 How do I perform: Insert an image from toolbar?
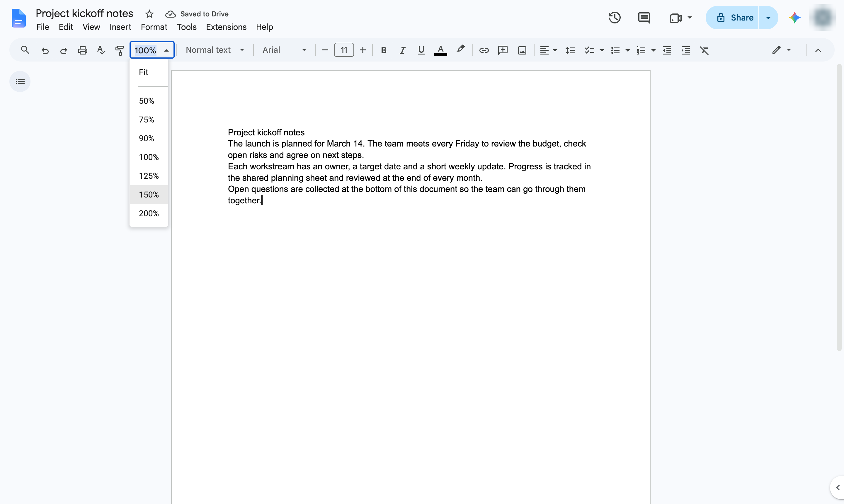522,50
